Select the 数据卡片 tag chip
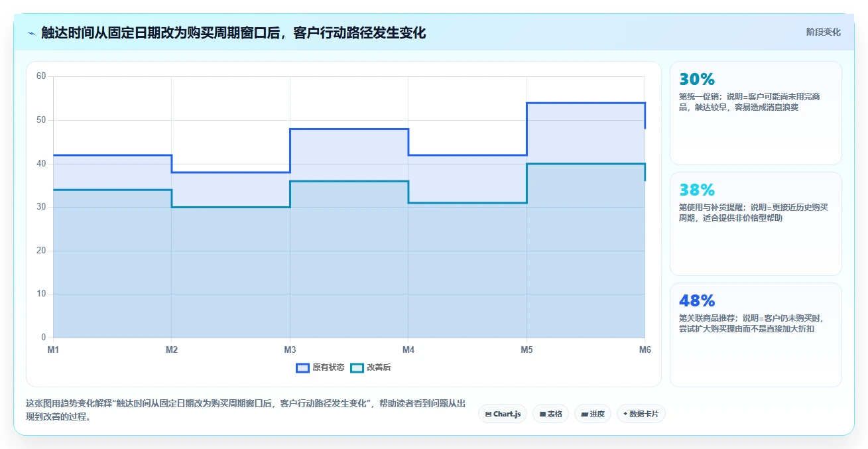This screenshot has width=868, height=449. [641, 414]
